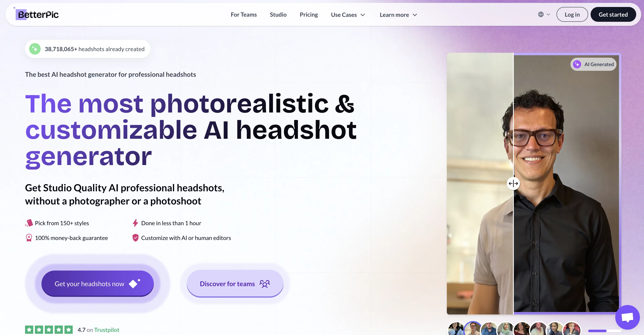The image size is (644, 335).
Task: Click 'Customize with AI or human editors' text
Action: [186, 238]
